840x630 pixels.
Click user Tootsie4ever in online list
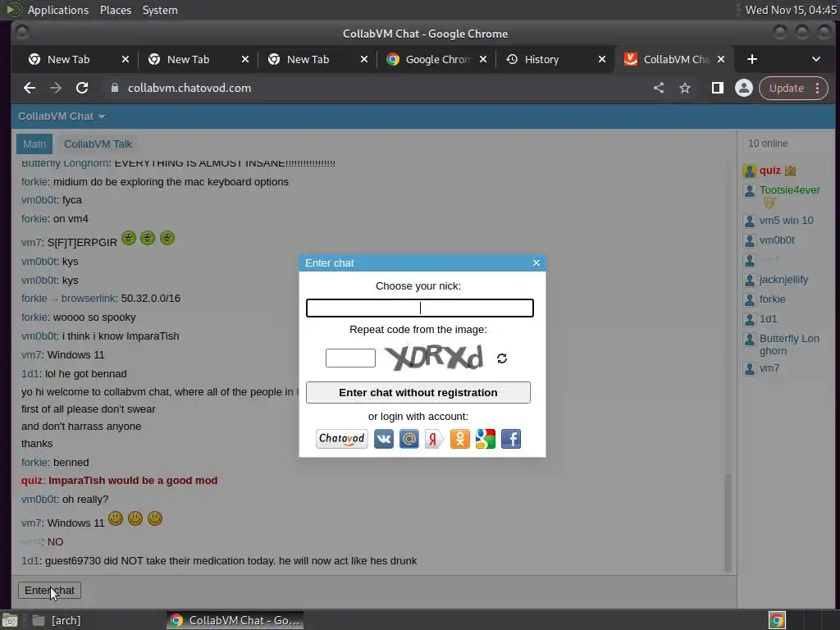tap(790, 190)
